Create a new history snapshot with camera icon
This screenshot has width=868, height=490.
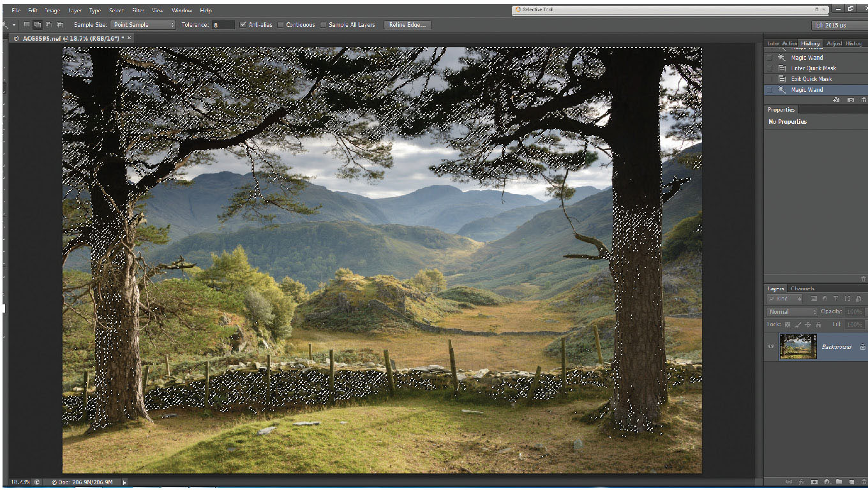[x=851, y=100]
